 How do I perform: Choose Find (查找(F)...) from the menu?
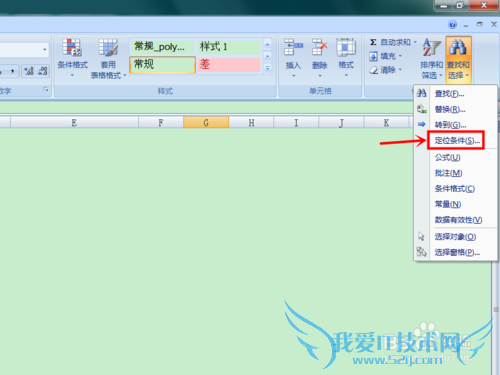pyautogui.click(x=455, y=94)
